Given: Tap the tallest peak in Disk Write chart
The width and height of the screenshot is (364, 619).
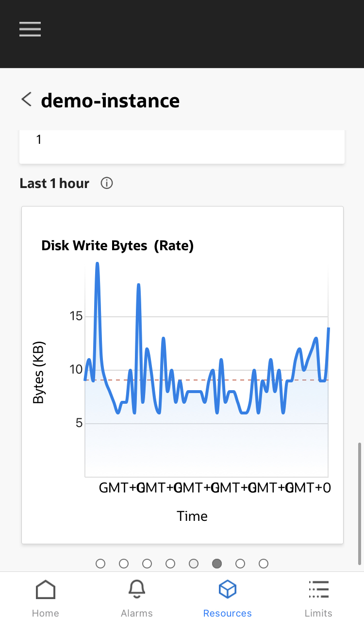Looking at the screenshot, I should click(97, 266).
